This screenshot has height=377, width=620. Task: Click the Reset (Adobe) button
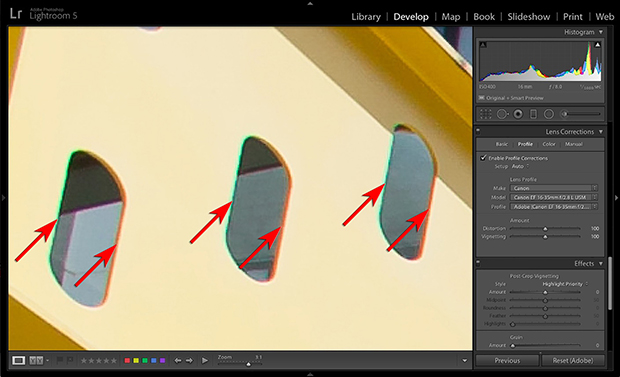573,360
